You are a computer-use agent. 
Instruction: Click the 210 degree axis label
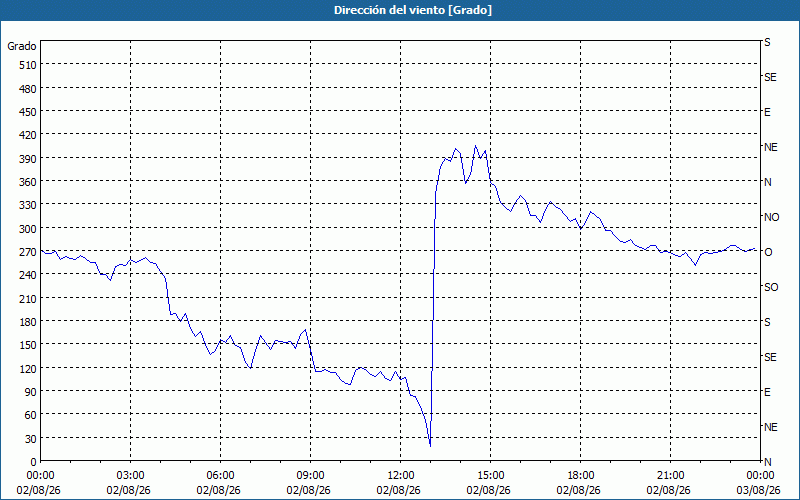pyautogui.click(x=28, y=299)
